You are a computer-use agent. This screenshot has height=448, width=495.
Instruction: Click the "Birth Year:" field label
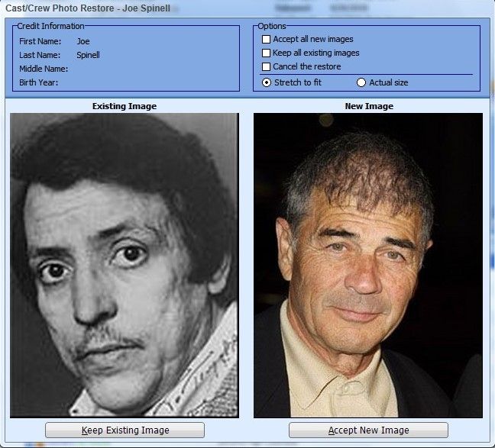[x=39, y=82]
